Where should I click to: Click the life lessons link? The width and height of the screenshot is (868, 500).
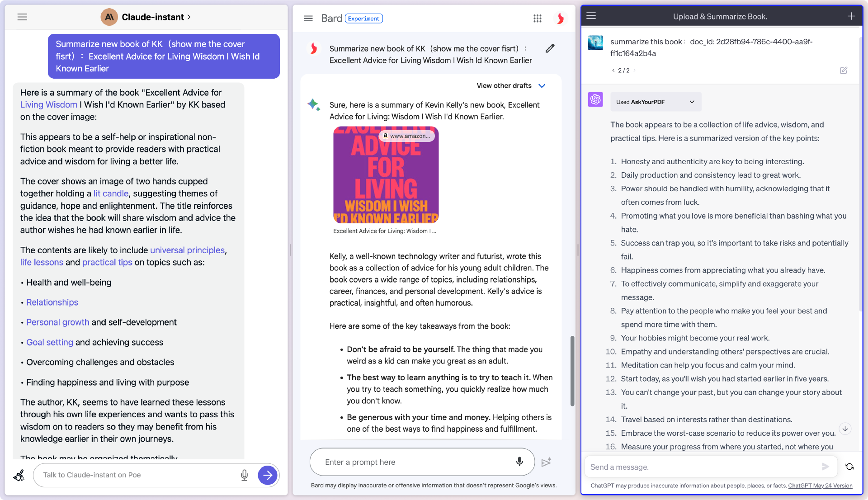pyautogui.click(x=42, y=262)
